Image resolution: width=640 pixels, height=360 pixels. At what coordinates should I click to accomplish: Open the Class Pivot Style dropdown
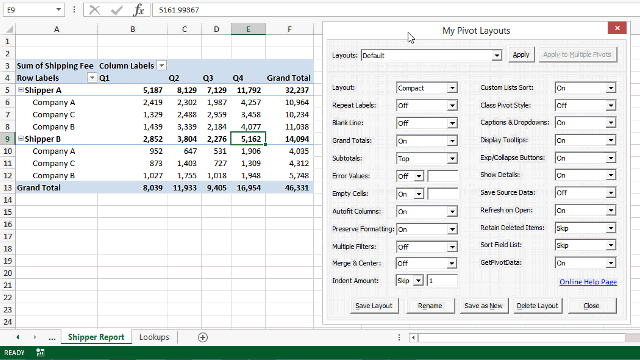pyautogui.click(x=611, y=106)
